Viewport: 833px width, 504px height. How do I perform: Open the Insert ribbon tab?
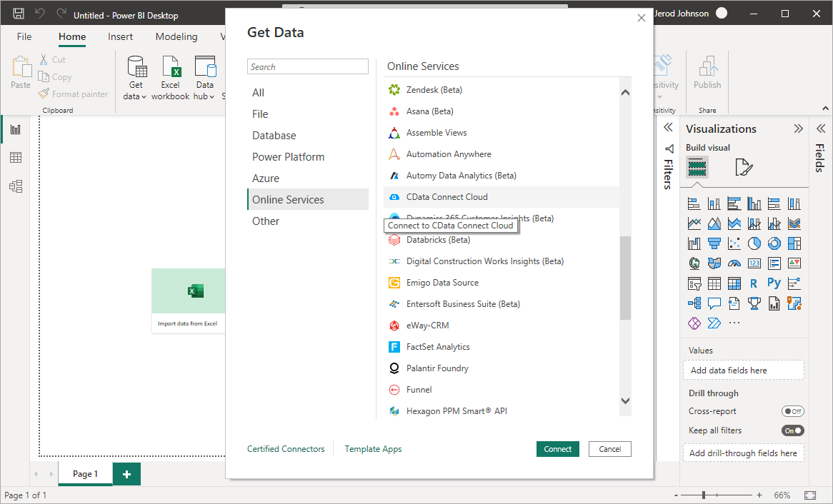120,36
